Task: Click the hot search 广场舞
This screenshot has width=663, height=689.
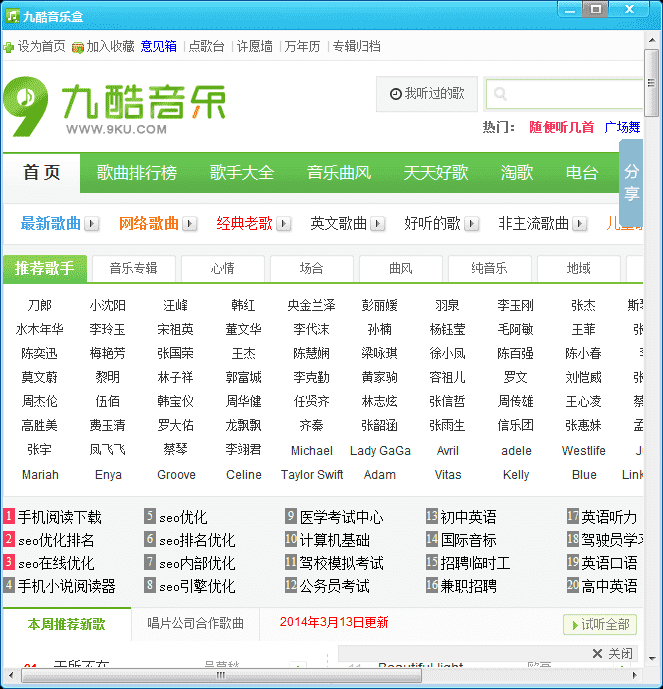Action: 622,127
